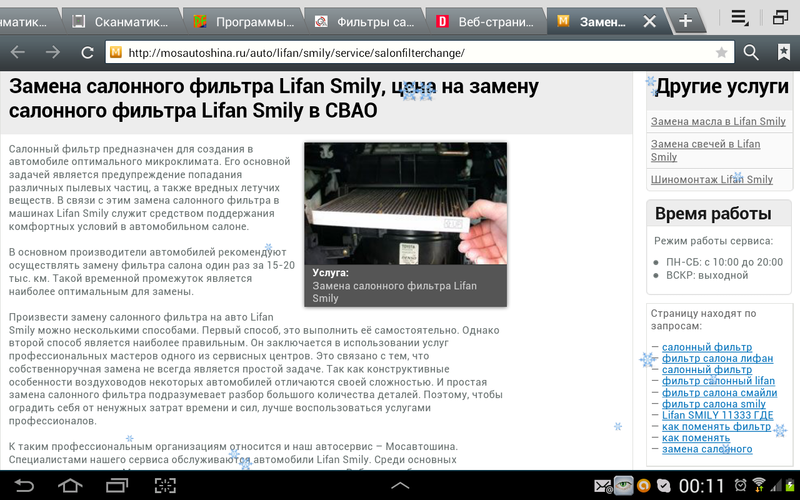Tap the cabin filter photo

pyautogui.click(x=406, y=203)
